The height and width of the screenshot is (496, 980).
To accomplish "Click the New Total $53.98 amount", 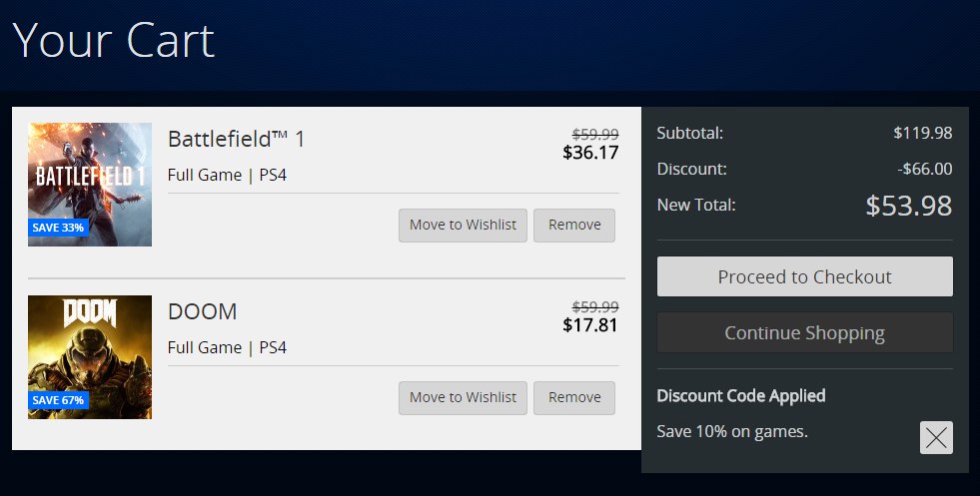I will (x=909, y=206).
